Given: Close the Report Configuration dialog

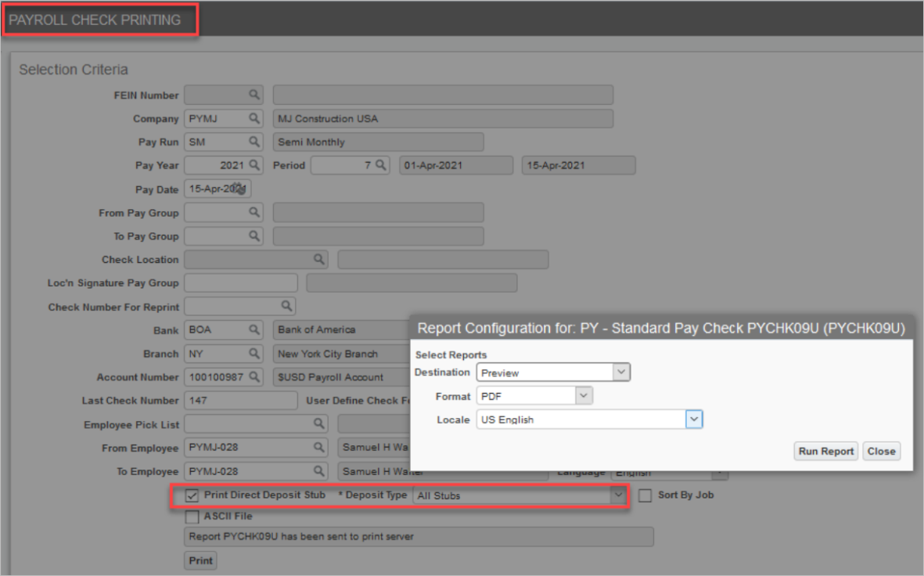Looking at the screenshot, I should 881,451.
